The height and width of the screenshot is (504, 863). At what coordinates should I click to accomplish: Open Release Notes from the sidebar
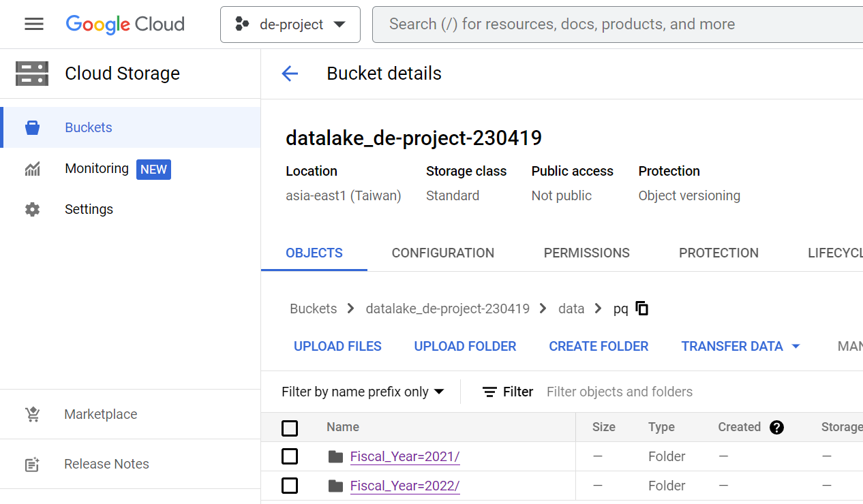(x=106, y=464)
